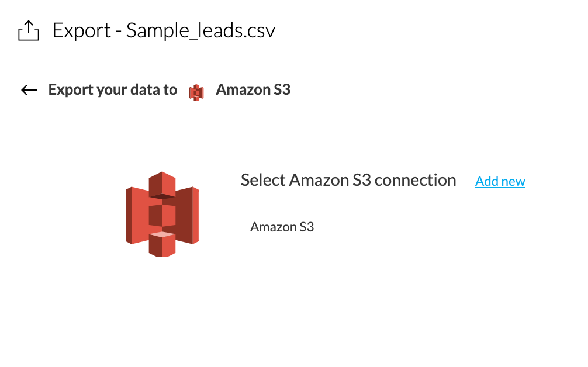
Task: Click the word 'connection' in the heading
Action: pos(415,181)
